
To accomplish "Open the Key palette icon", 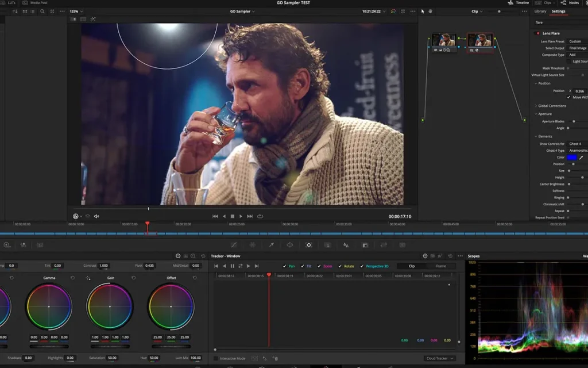I will [x=365, y=245].
